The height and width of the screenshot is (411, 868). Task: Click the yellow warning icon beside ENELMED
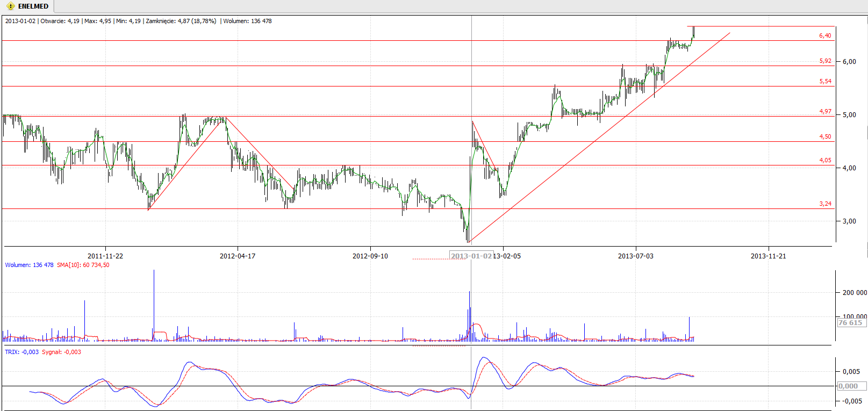10,6
